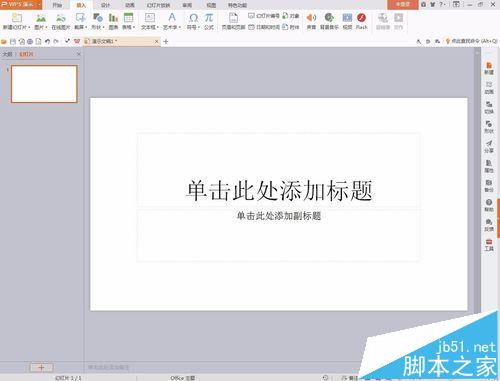Insert a picture using the 图片 icon
Viewport: 500px width, 381px height.
(x=41, y=17)
